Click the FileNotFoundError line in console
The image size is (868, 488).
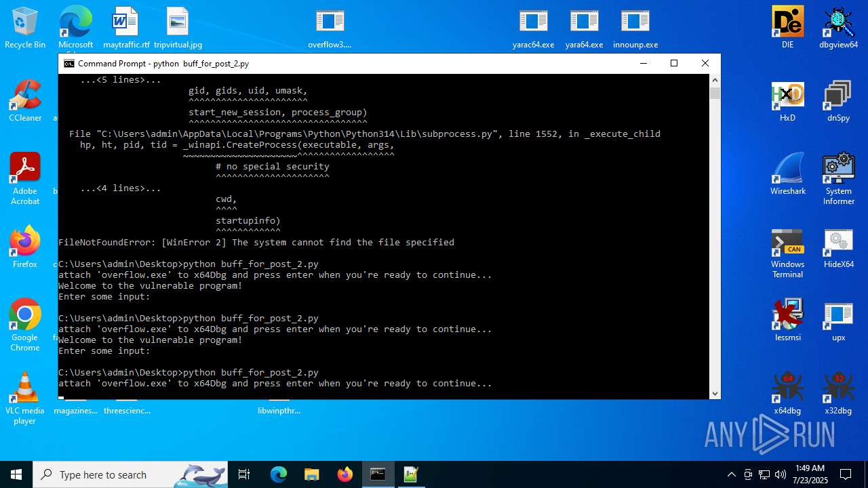[256, 242]
